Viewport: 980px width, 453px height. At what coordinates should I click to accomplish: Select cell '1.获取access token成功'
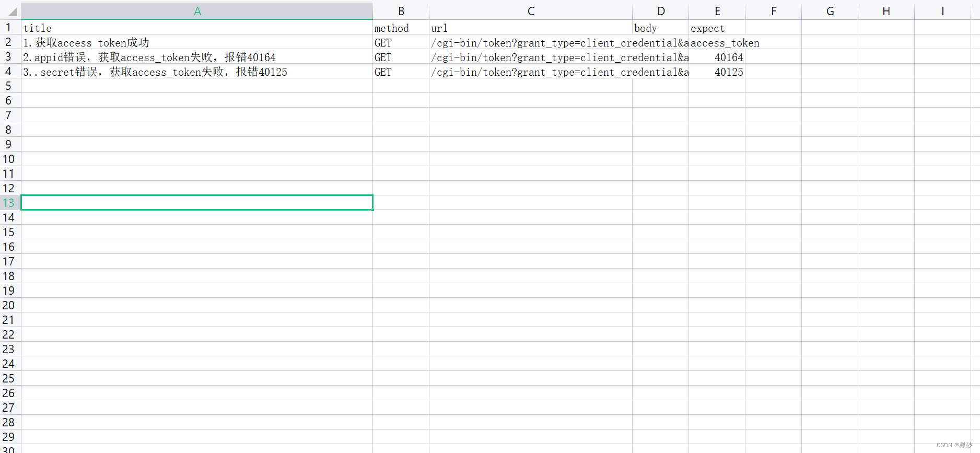(197, 42)
